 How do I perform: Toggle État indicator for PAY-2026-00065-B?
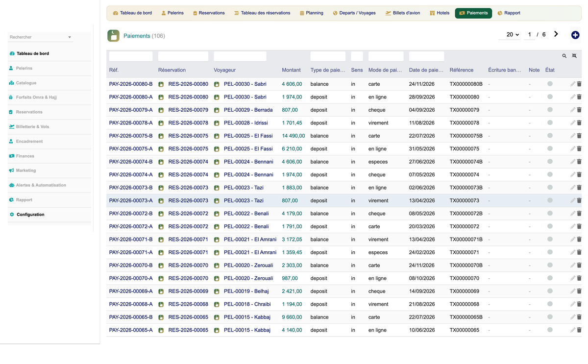pyautogui.click(x=550, y=317)
